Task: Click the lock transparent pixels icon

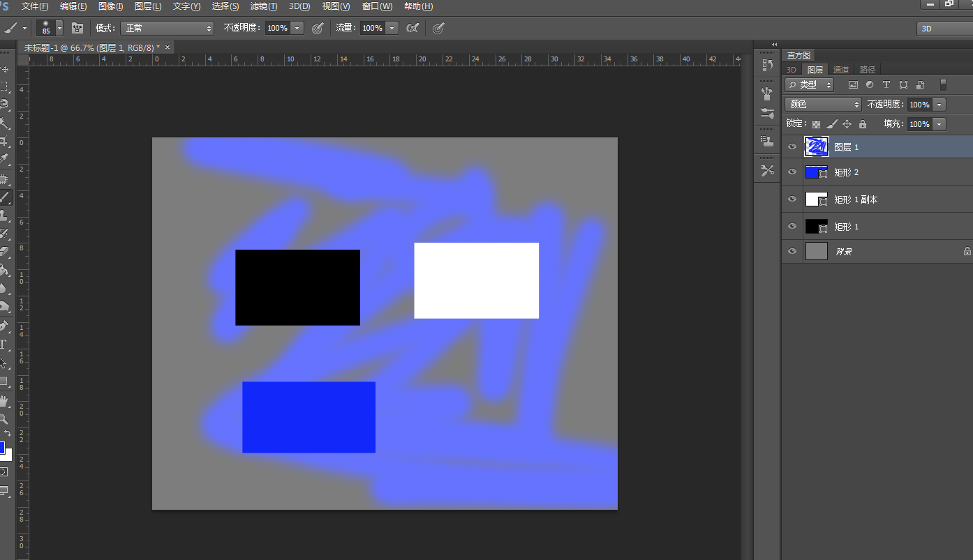Action: (816, 124)
